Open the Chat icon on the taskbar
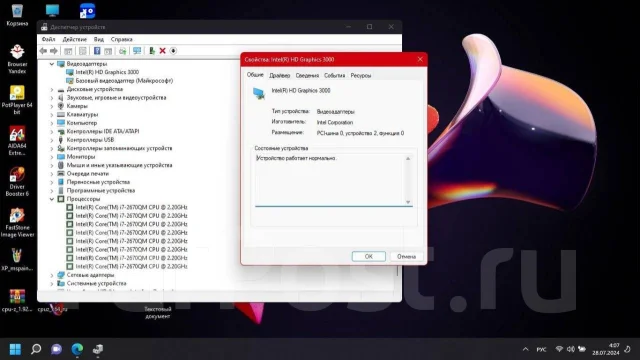 pyautogui.click(x=56, y=349)
